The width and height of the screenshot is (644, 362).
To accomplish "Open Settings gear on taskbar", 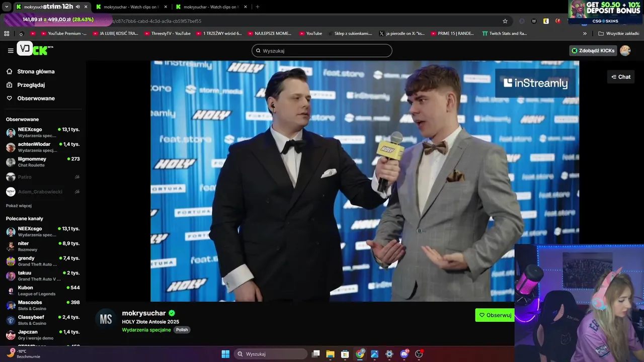I will tap(389, 354).
